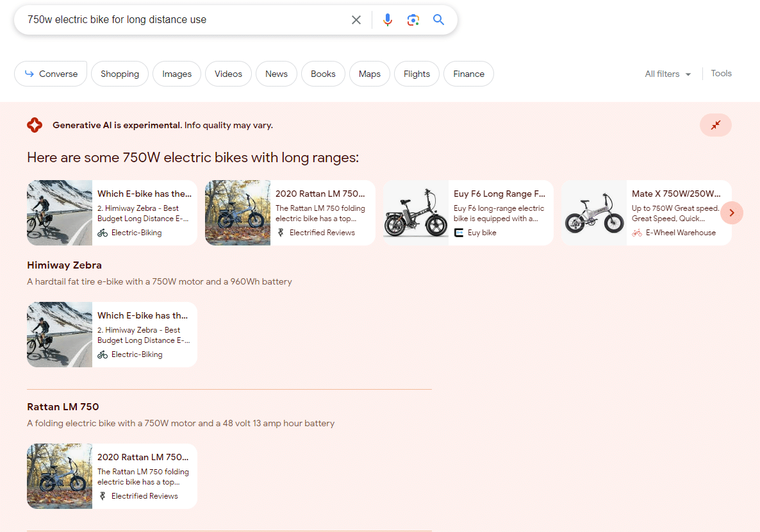
Task: Click E-Wheel Warehouse bicycle source icon
Action: point(637,233)
